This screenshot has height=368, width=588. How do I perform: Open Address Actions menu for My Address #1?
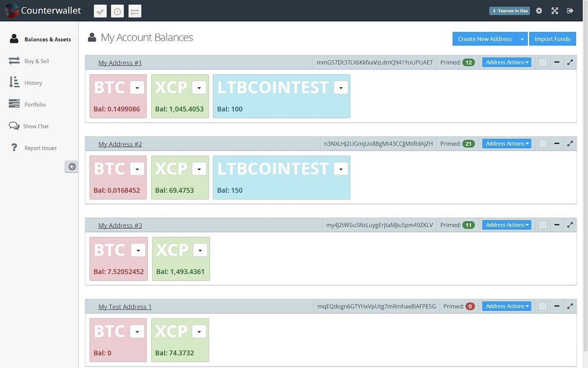[507, 62]
